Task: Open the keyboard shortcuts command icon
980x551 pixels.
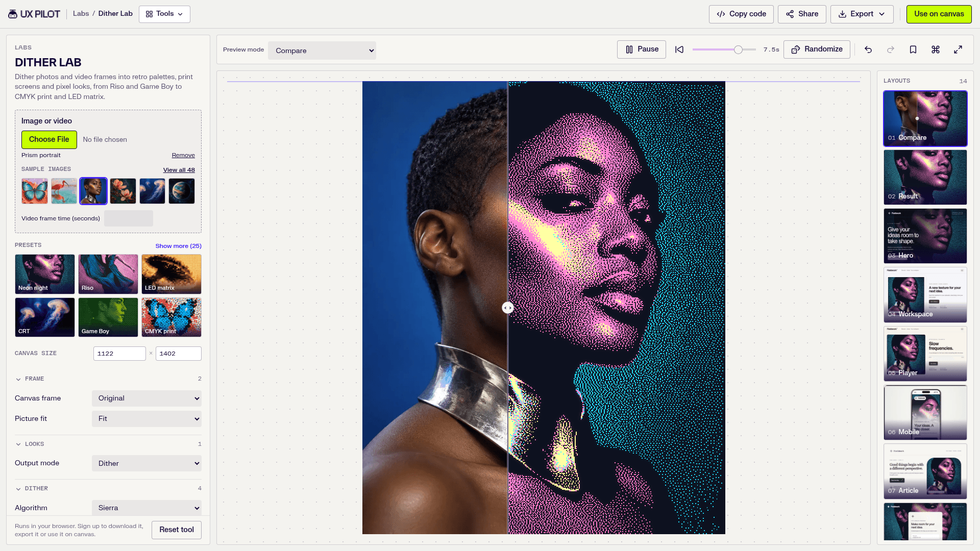Action: (936, 49)
